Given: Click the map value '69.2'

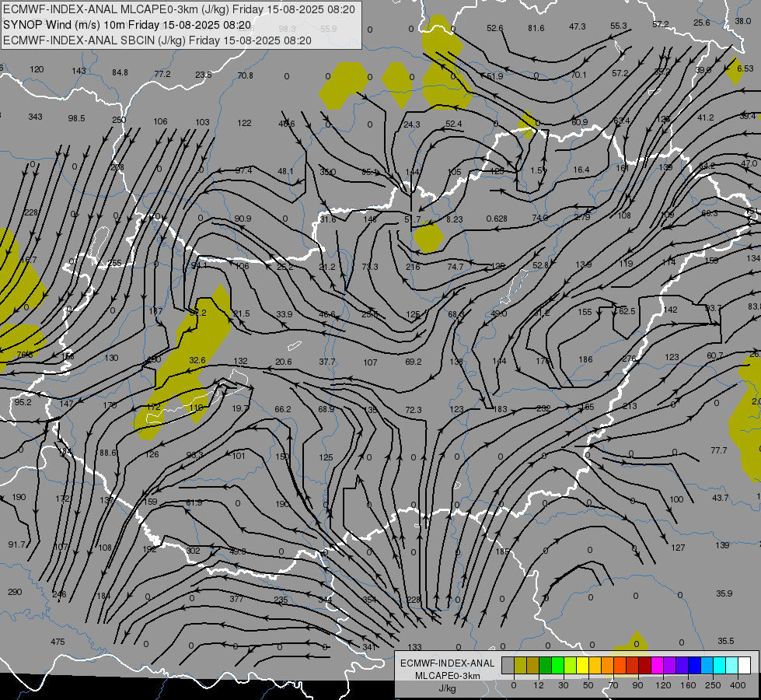Looking at the screenshot, I should [413, 362].
